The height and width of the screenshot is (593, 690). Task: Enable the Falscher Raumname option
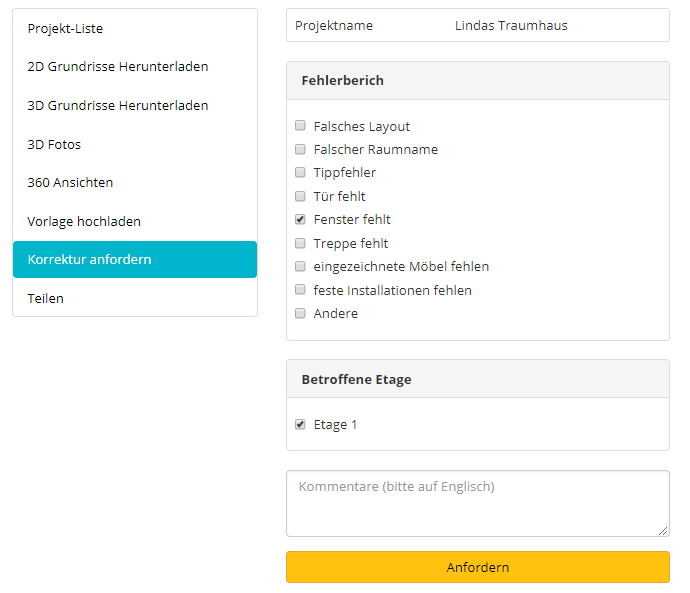[x=300, y=149]
